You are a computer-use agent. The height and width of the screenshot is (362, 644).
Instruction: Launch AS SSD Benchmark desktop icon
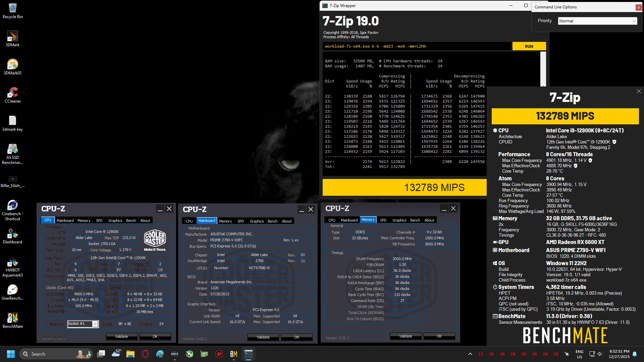[x=12, y=154]
